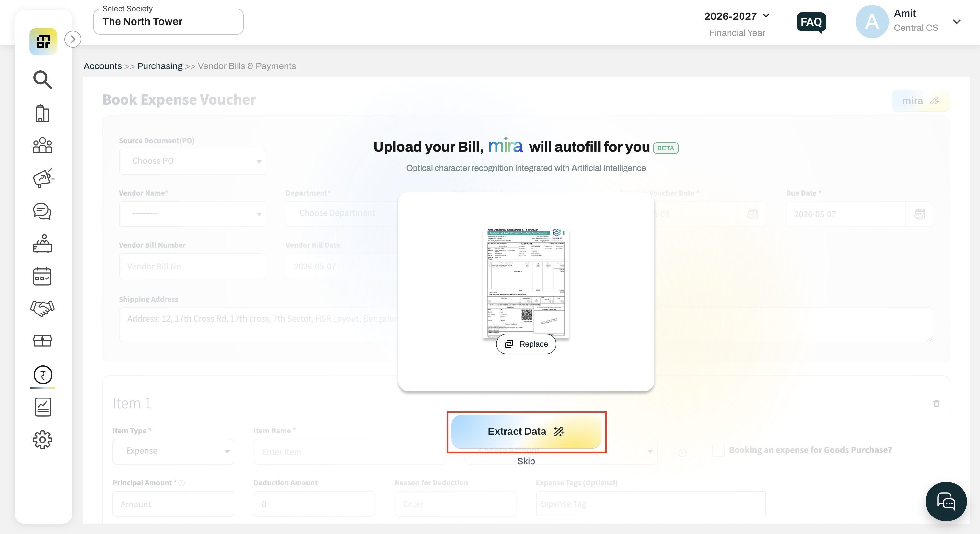980x534 pixels.
Task: Click the Shipping Address text area
Action: click(x=526, y=325)
